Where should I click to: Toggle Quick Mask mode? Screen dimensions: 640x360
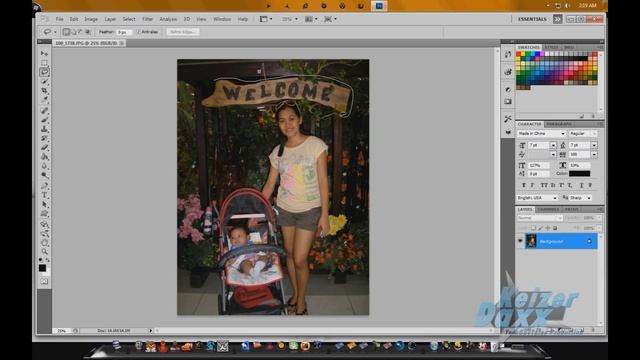coord(44,281)
